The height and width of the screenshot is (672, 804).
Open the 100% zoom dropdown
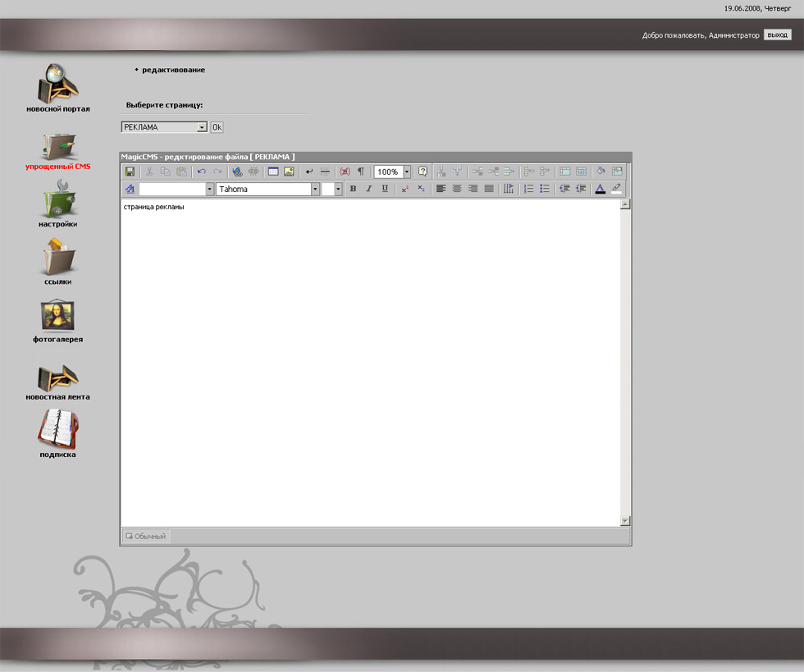point(406,171)
